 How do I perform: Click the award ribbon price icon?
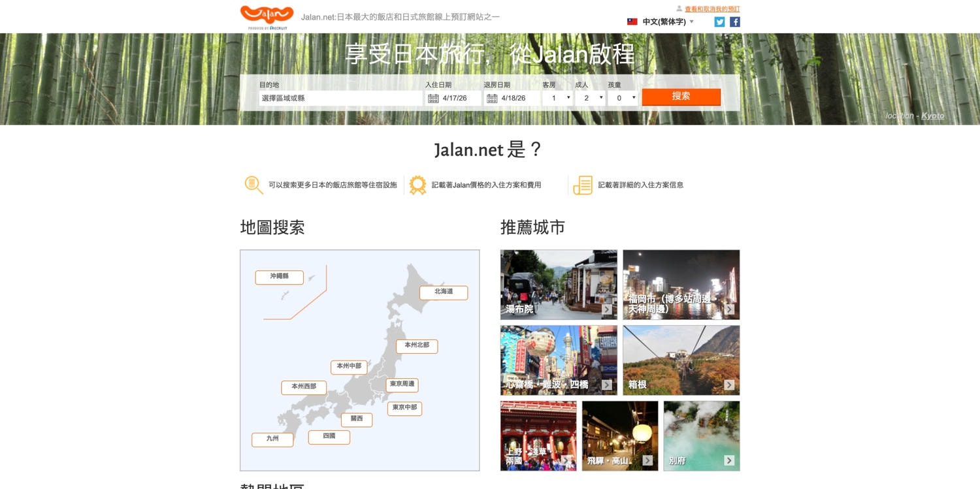pyautogui.click(x=417, y=185)
